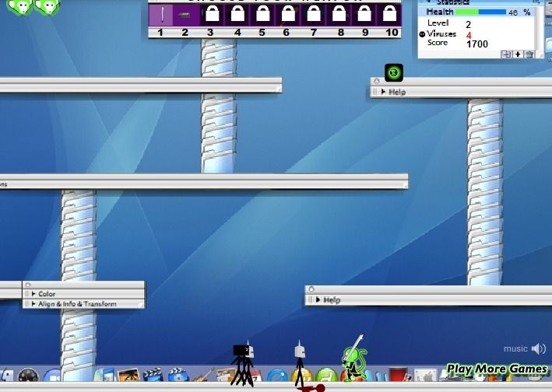Click the green monkey player holding sword
Image resolution: width=552 pixels, height=392 pixels.
pos(353,359)
